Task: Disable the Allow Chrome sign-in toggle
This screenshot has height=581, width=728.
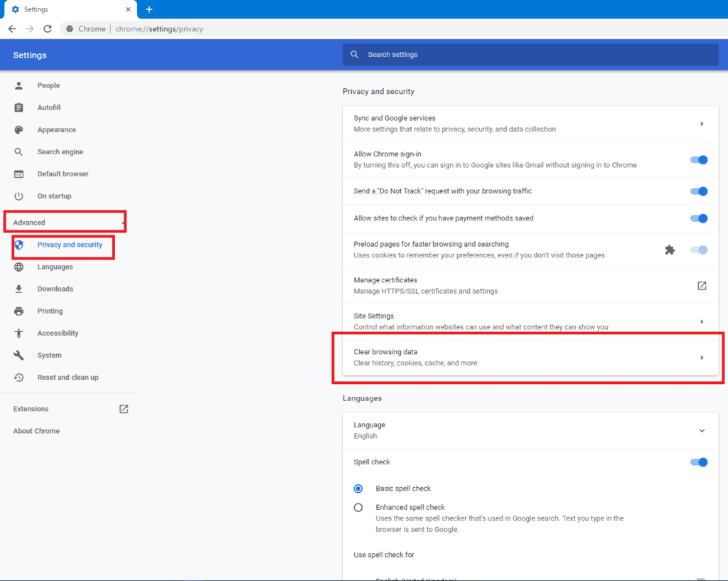Action: coord(699,160)
